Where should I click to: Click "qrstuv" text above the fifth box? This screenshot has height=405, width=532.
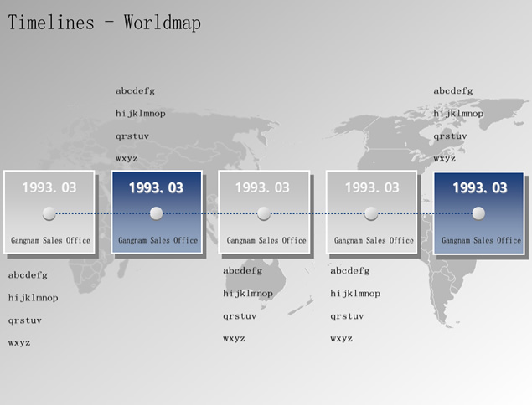450,136
